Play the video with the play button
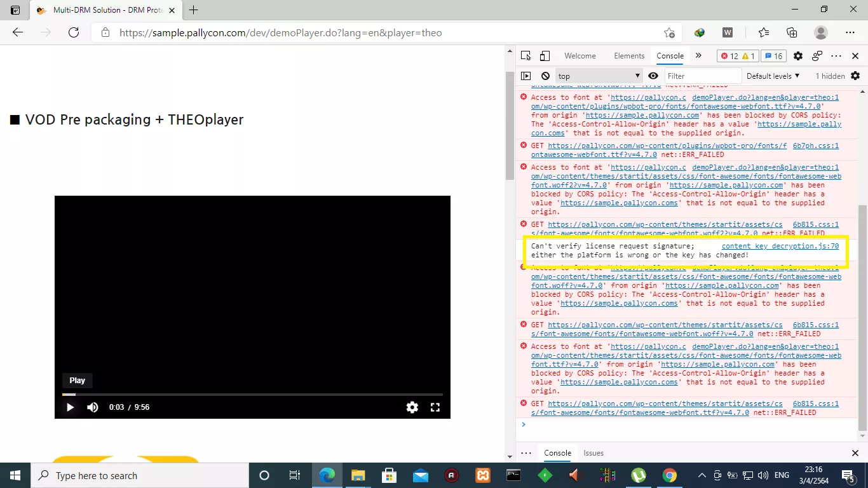This screenshot has width=868, height=488. [x=71, y=407]
